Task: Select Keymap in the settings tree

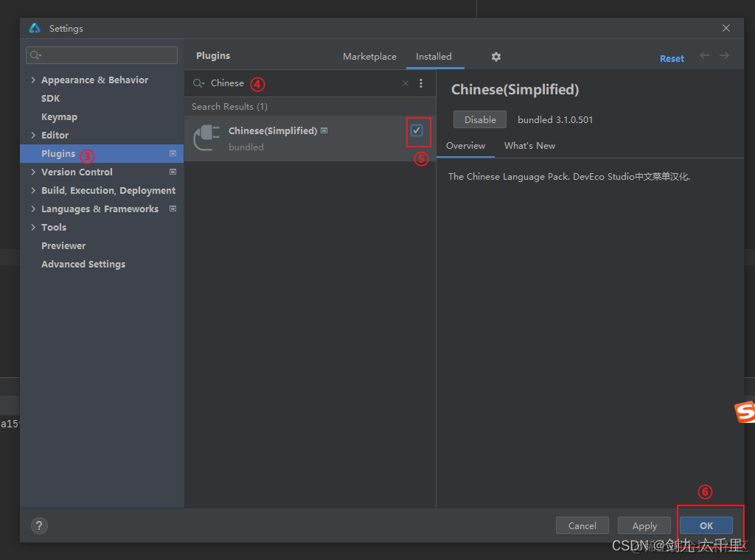Action: 59,117
